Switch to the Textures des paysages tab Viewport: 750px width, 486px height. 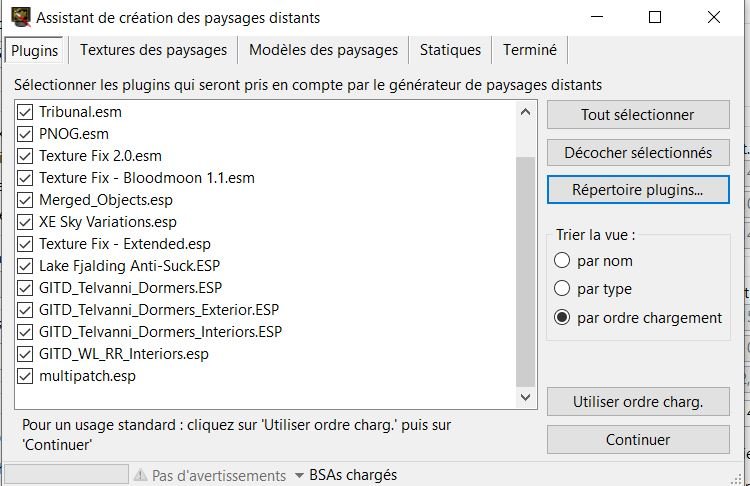point(154,49)
